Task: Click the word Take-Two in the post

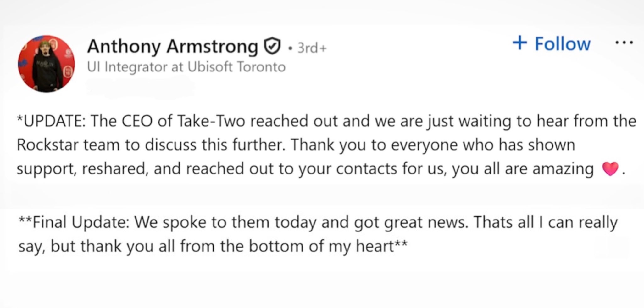Action: point(211,121)
